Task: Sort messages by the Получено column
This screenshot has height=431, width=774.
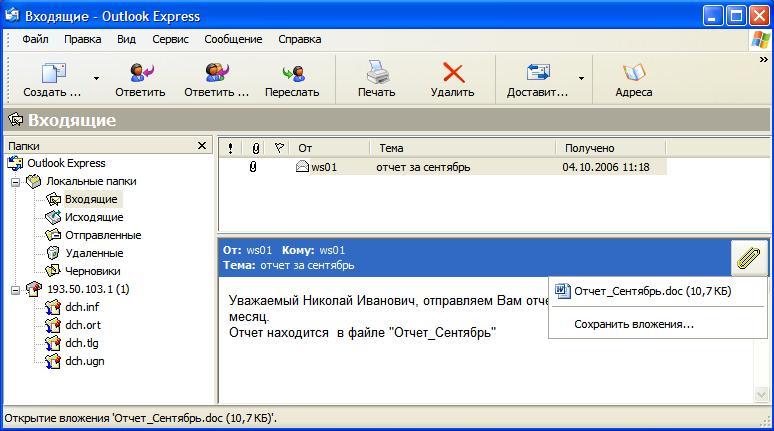Action: tap(611, 148)
